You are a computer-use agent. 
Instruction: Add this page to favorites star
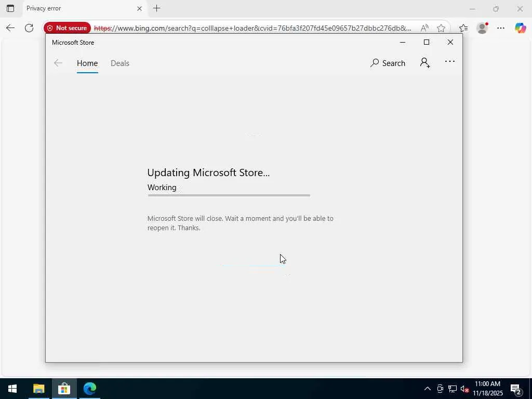(441, 28)
